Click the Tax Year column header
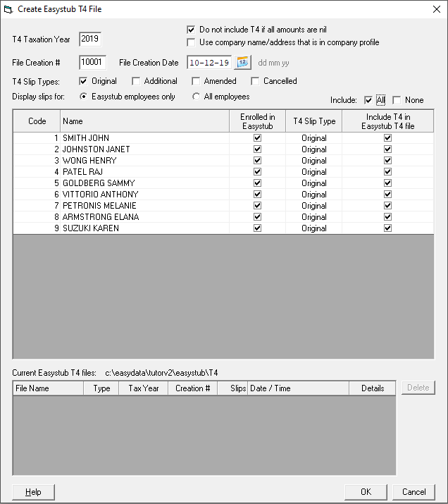448x504 pixels. pyautogui.click(x=144, y=388)
